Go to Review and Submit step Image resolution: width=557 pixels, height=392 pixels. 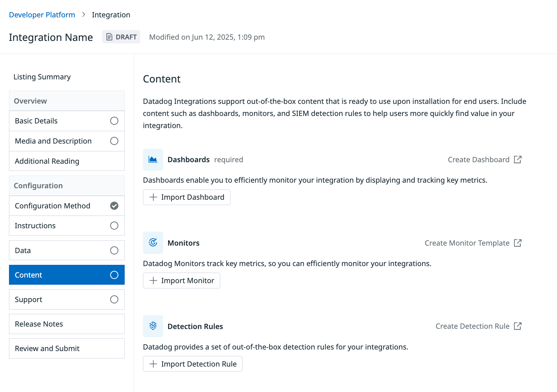[x=67, y=348]
